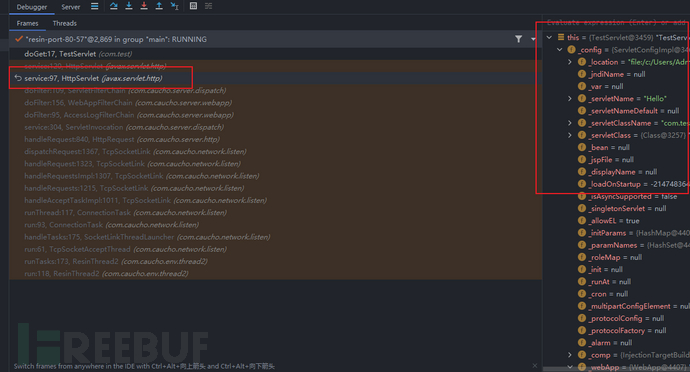Collapse the this variable node
Viewport: 690px width, 372px height.
click(x=549, y=37)
